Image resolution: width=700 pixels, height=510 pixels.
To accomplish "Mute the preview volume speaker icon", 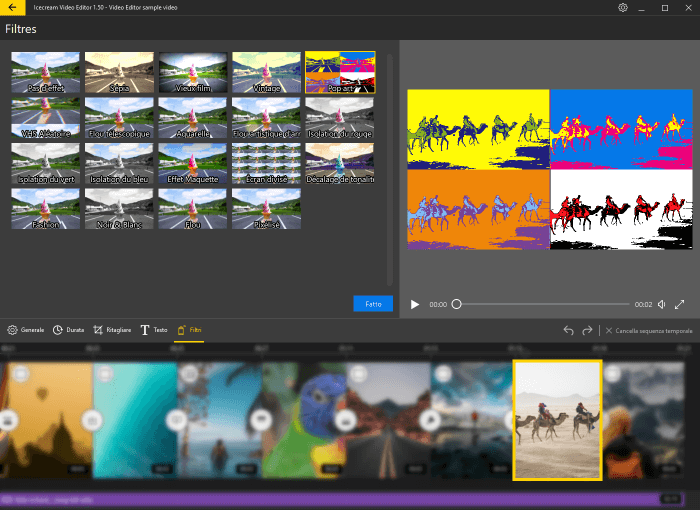I will coord(662,304).
